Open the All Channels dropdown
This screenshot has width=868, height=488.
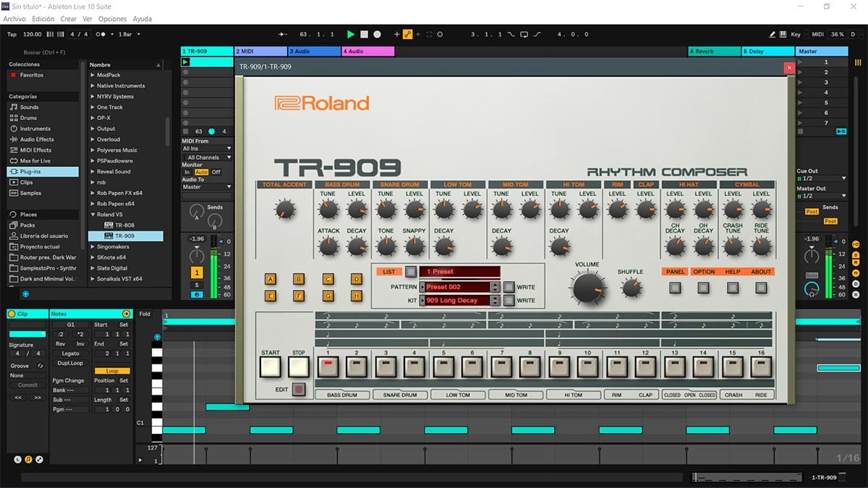point(207,157)
